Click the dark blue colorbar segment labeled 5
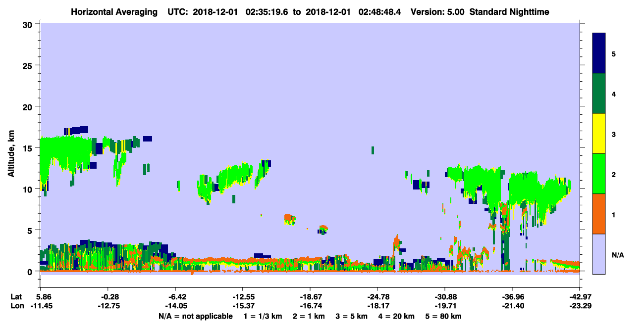644x330 pixels. [599, 53]
